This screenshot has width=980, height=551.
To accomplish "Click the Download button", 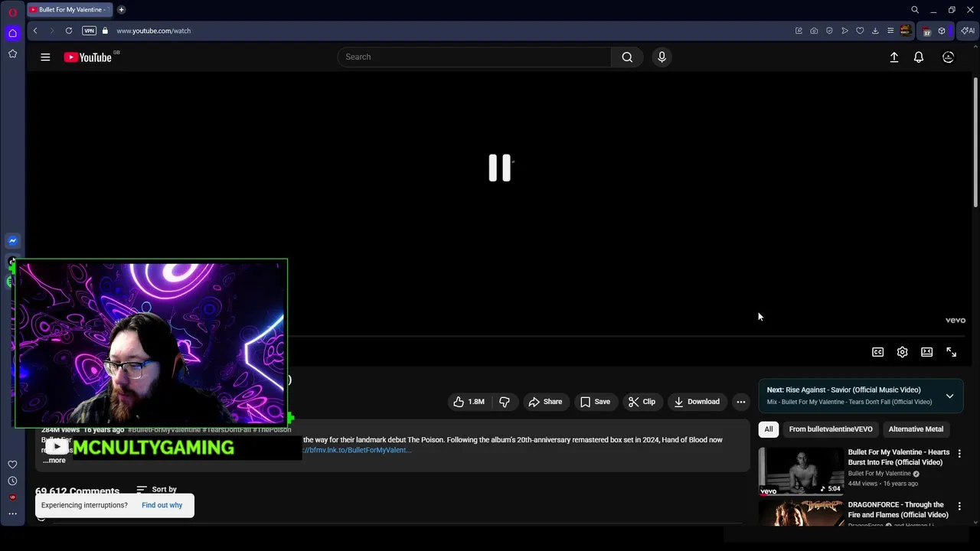I will pyautogui.click(x=697, y=402).
